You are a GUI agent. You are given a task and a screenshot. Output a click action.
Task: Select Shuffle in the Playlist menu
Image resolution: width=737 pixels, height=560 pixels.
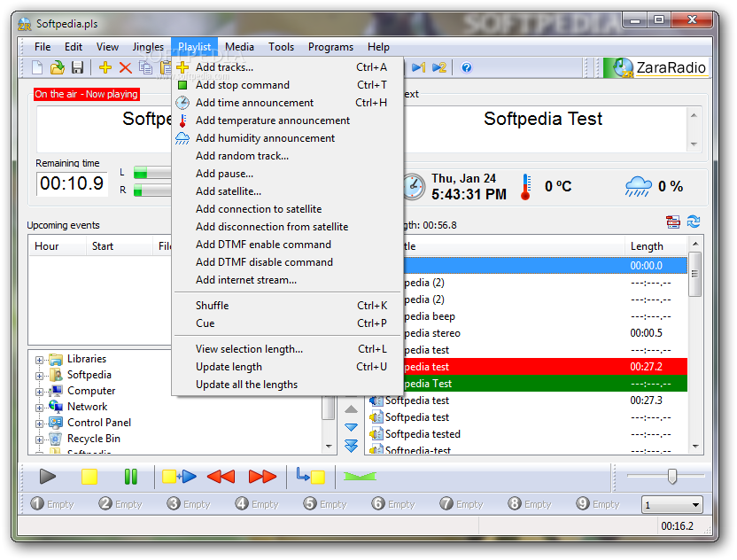[x=288, y=306]
